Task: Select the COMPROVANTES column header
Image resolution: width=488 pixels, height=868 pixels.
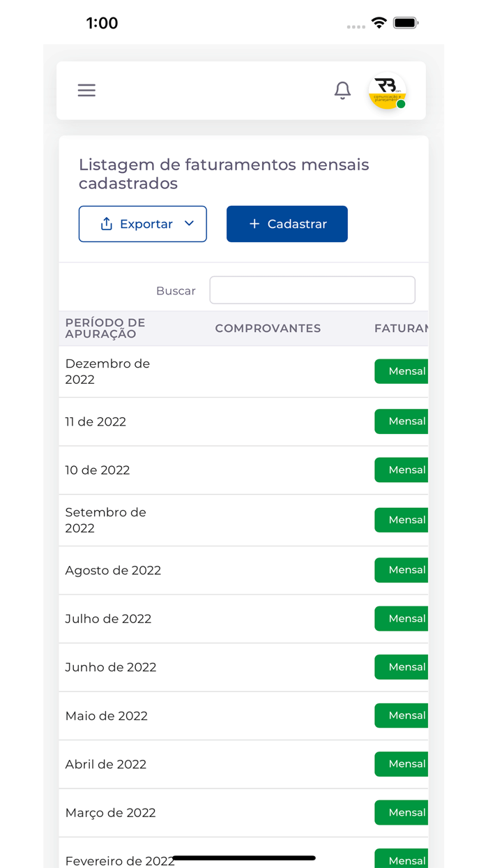Action: click(x=268, y=328)
